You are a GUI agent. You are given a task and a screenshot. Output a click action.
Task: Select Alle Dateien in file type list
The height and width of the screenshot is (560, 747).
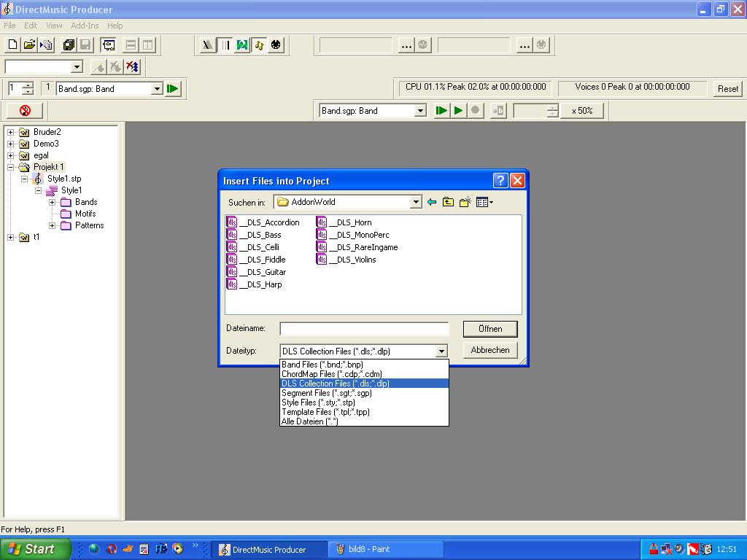(x=310, y=421)
